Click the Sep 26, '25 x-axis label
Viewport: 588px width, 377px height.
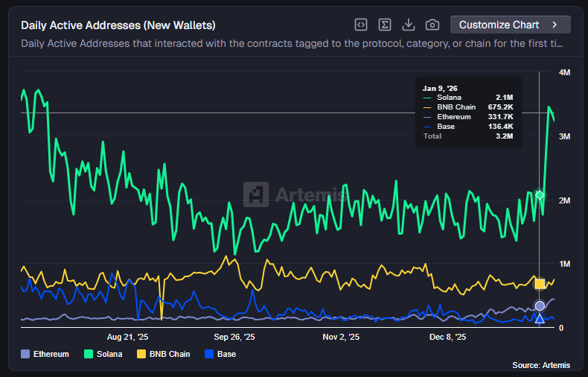tap(235, 337)
